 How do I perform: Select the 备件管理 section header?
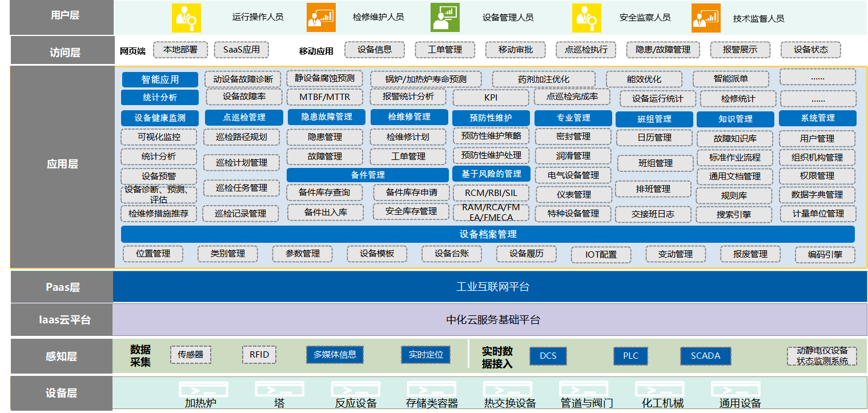(x=367, y=175)
